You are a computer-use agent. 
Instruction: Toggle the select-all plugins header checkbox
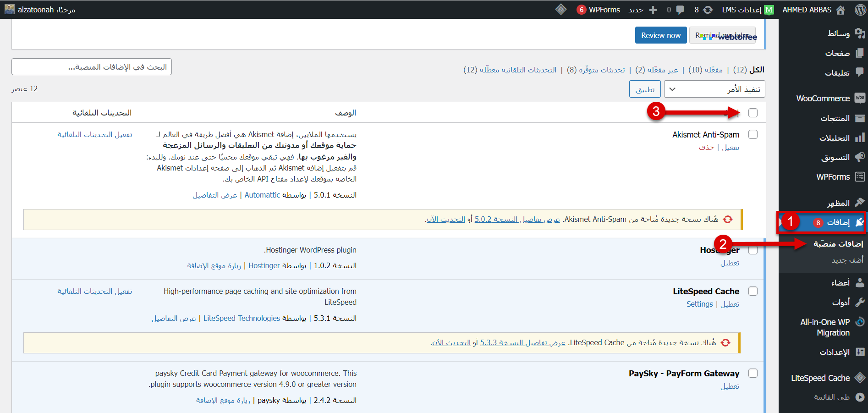(753, 113)
